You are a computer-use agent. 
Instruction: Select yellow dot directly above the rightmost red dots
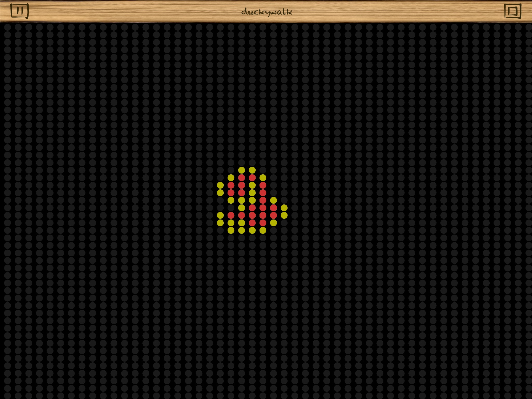tap(274, 200)
